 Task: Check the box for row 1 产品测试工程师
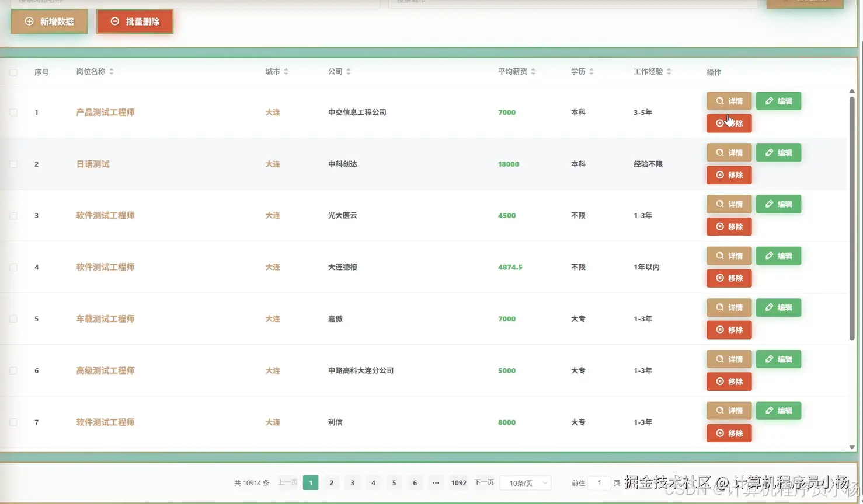click(13, 113)
